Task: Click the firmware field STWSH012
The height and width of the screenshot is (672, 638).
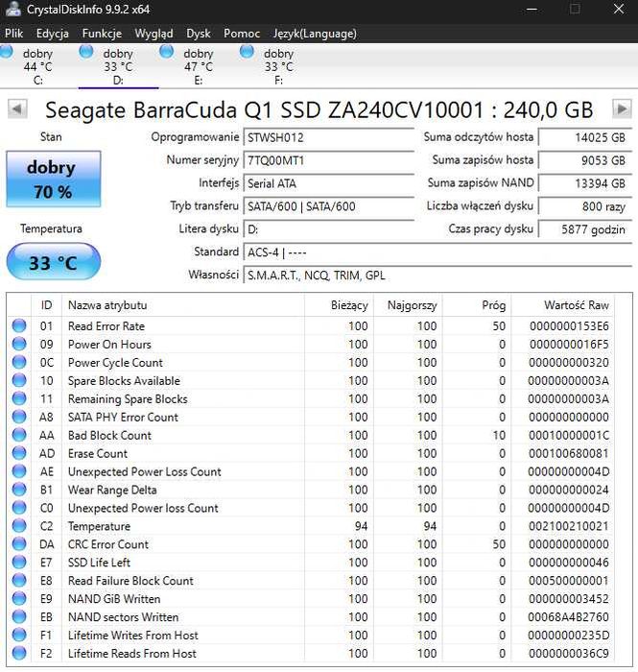Action: [329, 137]
